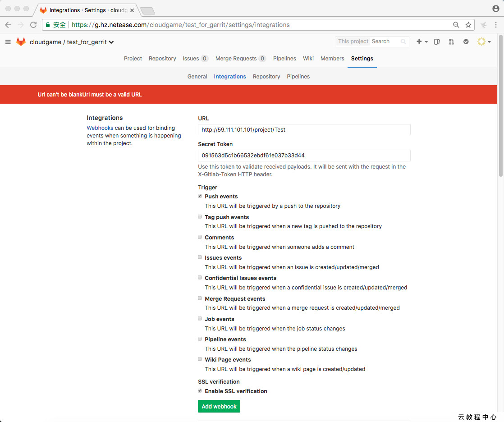Image resolution: width=504 pixels, height=422 pixels.
Task: Open the issues board icon in navbar
Action: pos(437,41)
